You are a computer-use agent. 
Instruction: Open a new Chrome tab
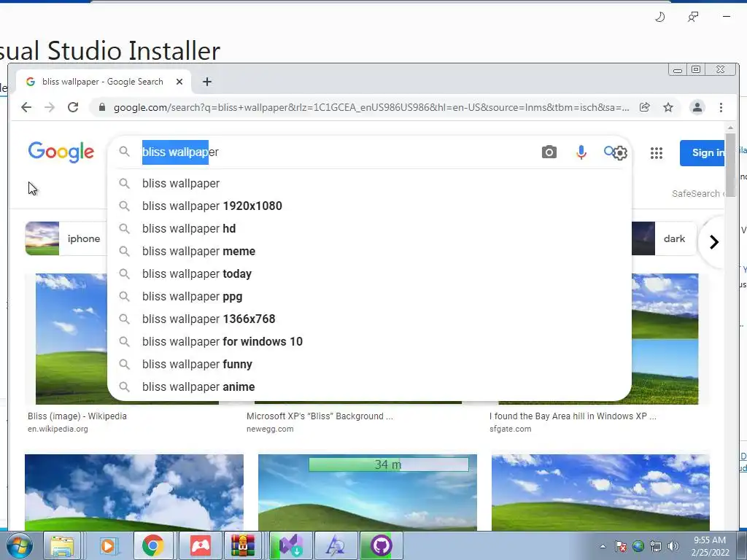(206, 82)
